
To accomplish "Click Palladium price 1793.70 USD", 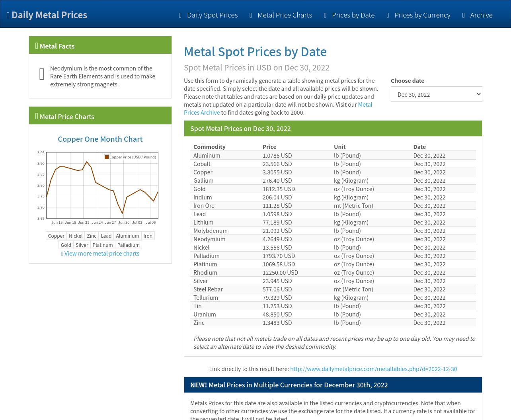I will tap(279, 256).
